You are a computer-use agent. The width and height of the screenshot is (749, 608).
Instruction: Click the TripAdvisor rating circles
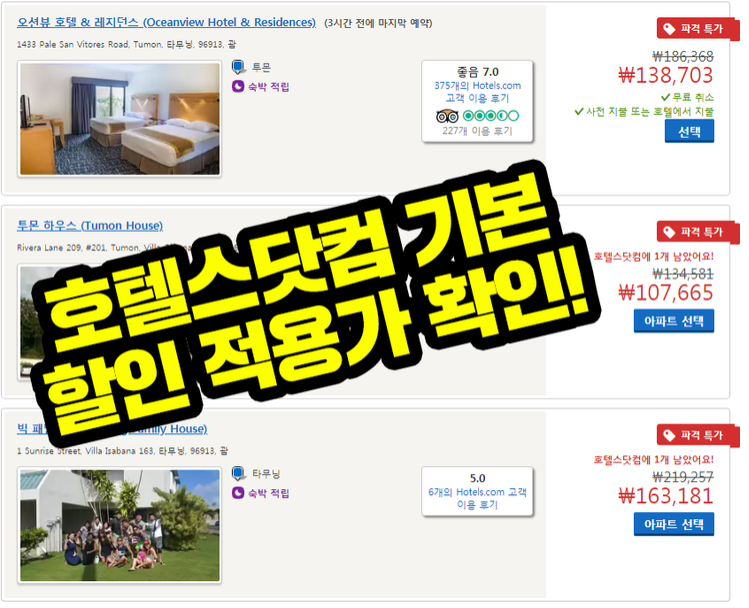tap(491, 116)
